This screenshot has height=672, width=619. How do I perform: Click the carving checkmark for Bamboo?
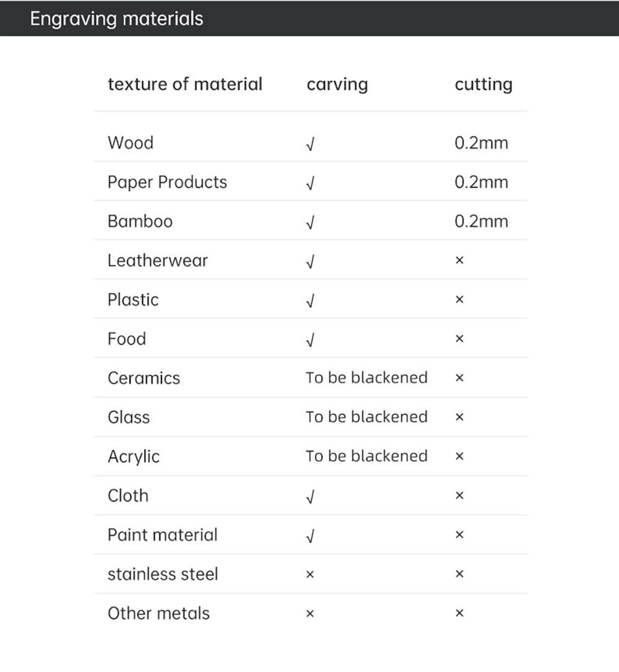click(310, 223)
